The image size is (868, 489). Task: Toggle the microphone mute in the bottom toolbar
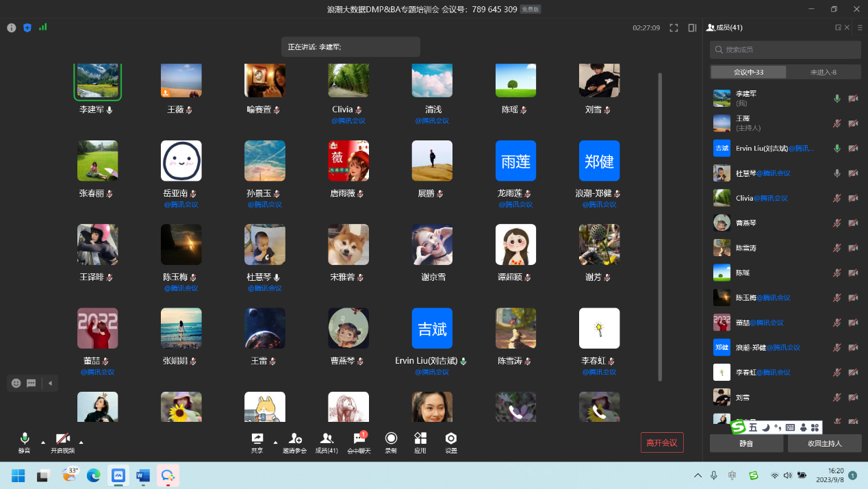tap(25, 442)
